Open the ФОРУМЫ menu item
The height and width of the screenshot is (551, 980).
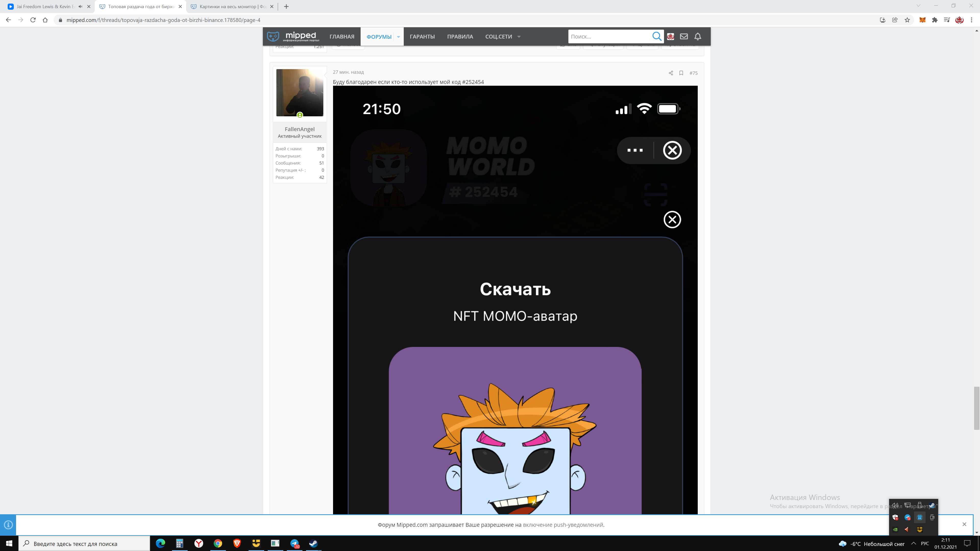[x=379, y=36]
